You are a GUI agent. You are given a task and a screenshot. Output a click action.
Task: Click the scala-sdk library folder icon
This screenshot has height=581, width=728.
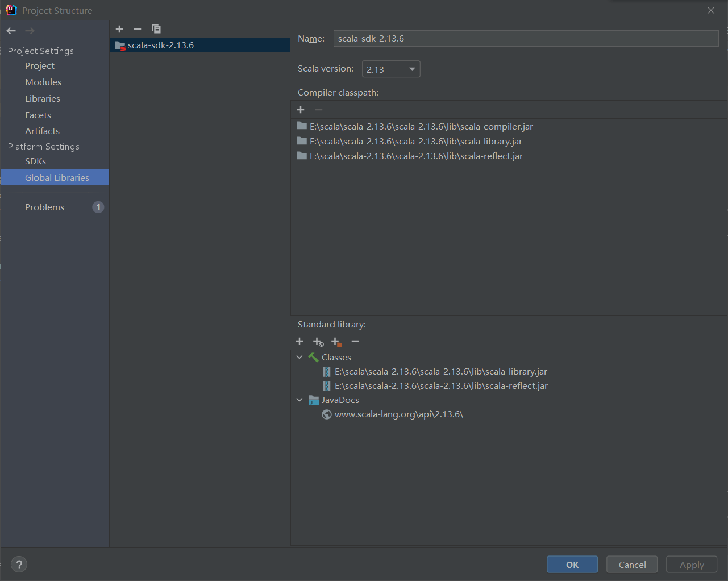coord(120,45)
